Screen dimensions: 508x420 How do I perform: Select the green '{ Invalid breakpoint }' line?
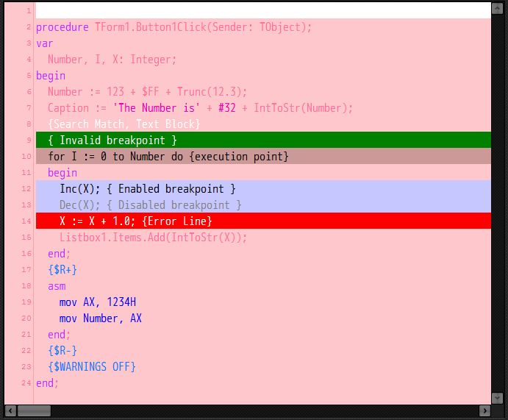click(263, 140)
